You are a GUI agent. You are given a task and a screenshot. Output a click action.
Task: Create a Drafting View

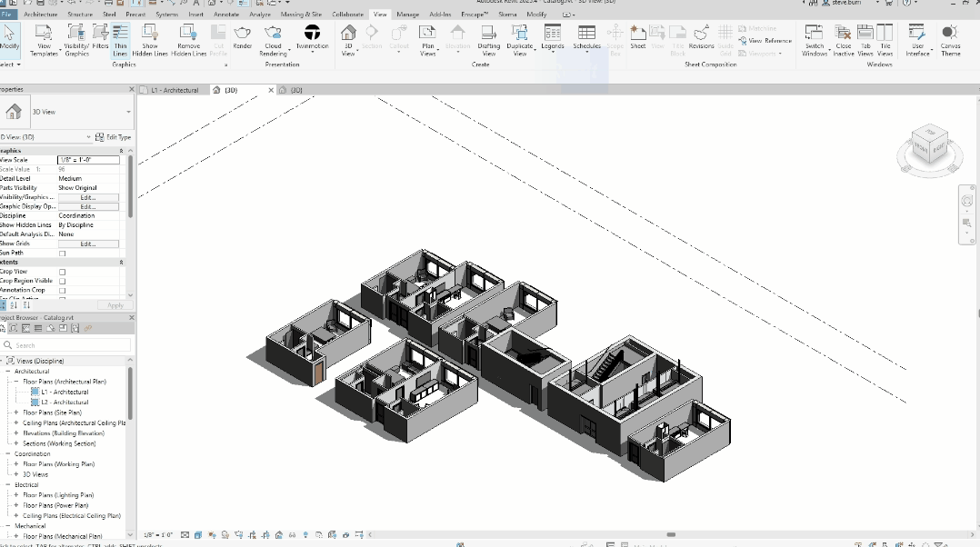pos(489,41)
